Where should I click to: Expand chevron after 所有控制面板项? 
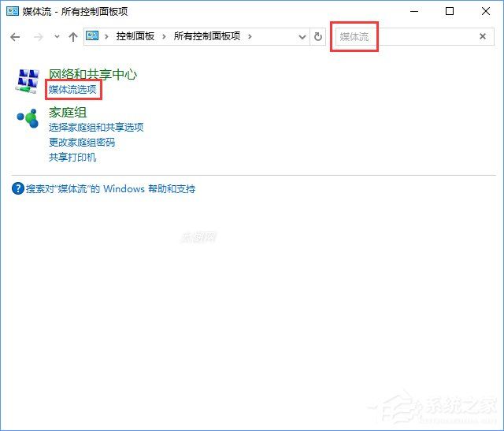point(250,37)
